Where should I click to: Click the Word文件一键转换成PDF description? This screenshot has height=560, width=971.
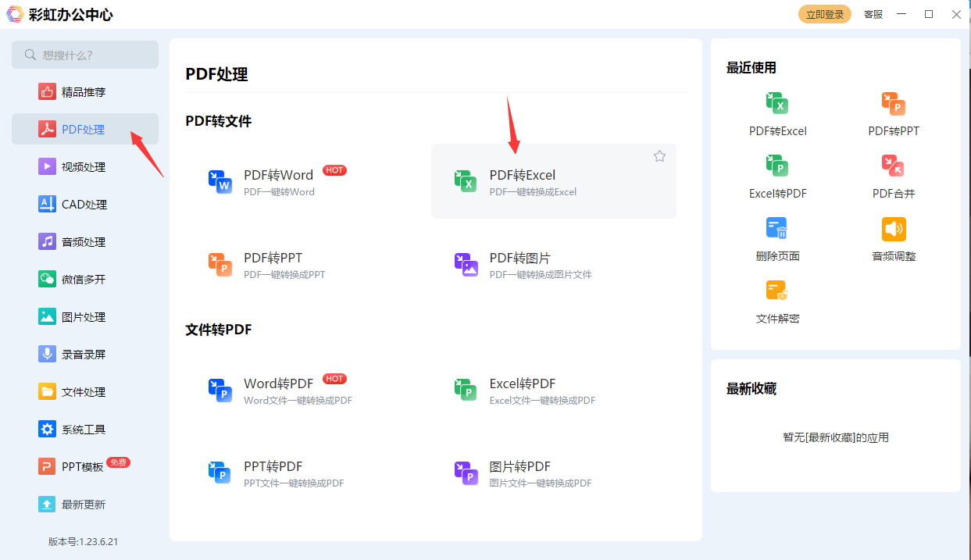pos(298,401)
